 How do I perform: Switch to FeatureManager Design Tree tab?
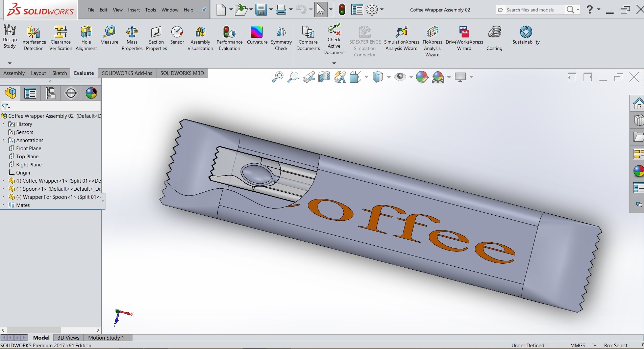10,93
